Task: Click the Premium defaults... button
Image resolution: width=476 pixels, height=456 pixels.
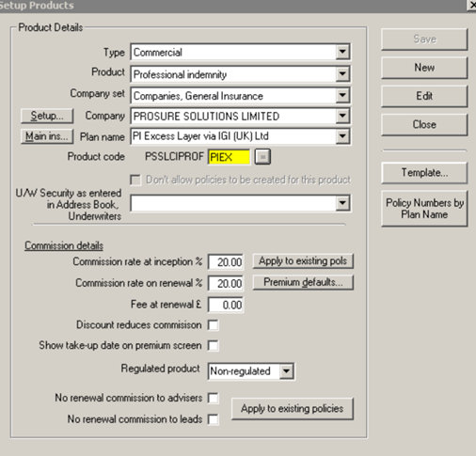Action: click(303, 282)
